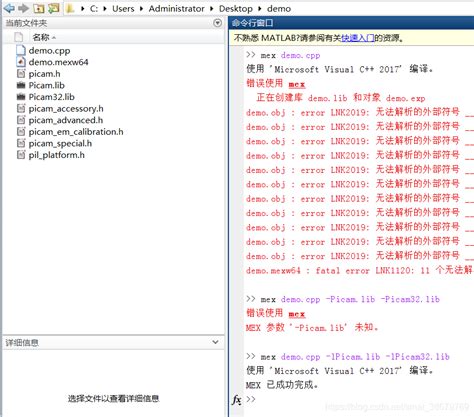Select pil_platform.h in file list
Image resolution: width=474 pixels, height=417 pixels.
[x=56, y=155]
